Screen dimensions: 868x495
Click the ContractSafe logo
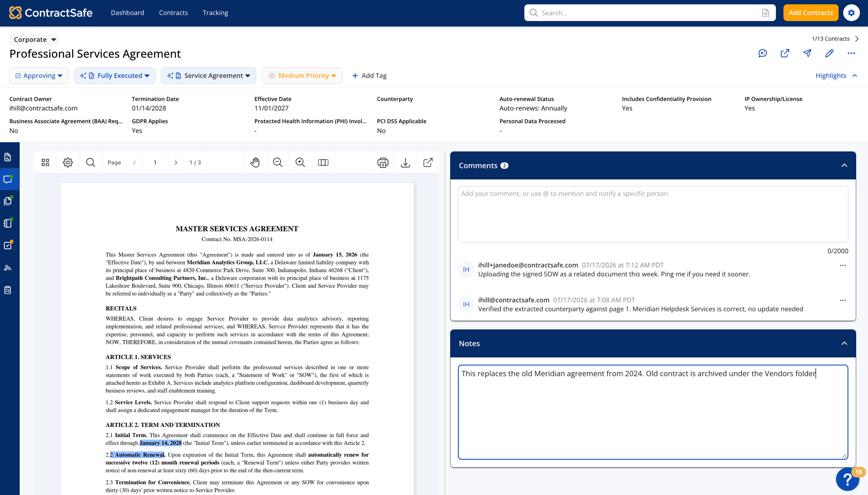pyautogui.click(x=51, y=13)
